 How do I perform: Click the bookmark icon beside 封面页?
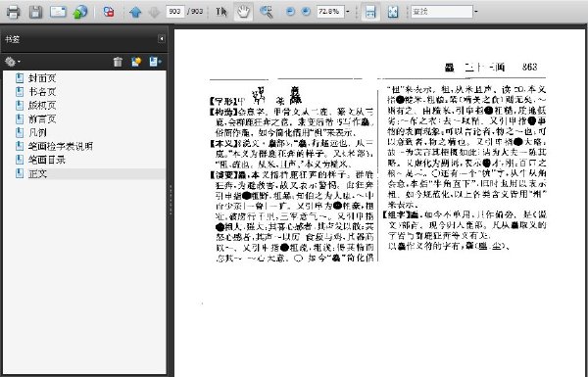[x=20, y=78]
